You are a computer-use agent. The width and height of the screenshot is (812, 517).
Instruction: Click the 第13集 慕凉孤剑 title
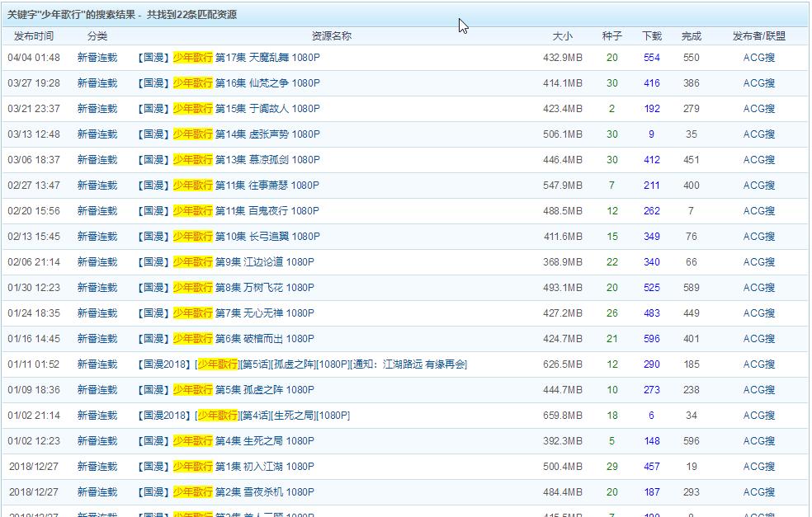(246, 160)
